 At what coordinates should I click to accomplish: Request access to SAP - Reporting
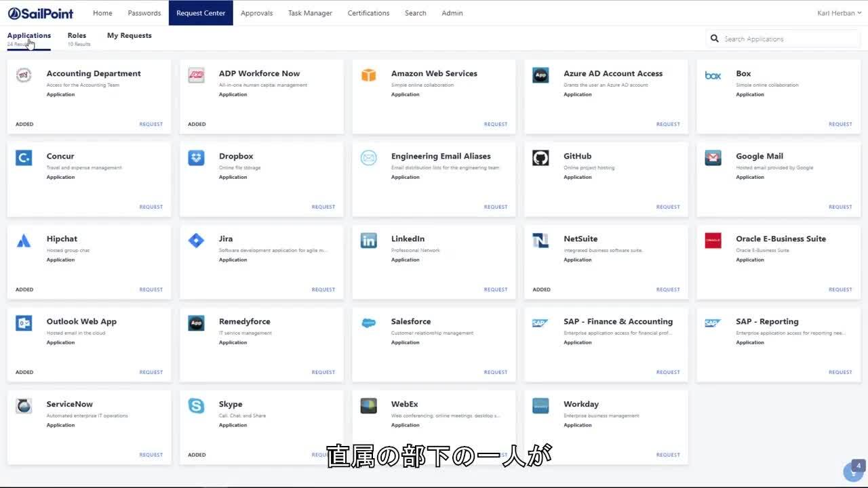(x=840, y=372)
